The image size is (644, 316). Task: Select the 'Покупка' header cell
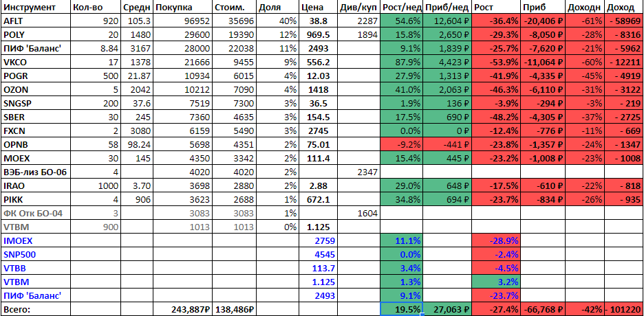pos(182,7)
